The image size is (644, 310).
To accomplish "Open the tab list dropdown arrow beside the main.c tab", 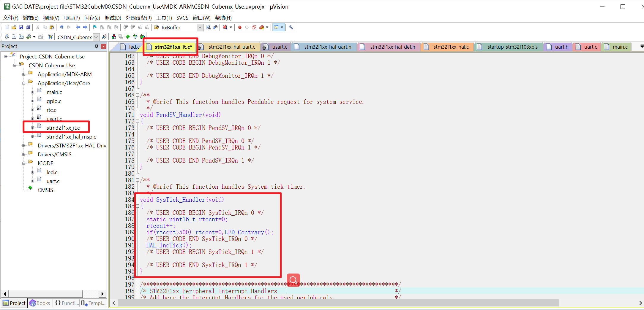I will click(x=641, y=47).
